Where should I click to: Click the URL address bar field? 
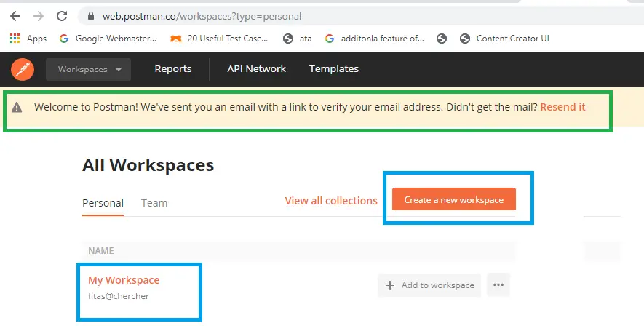362,16
